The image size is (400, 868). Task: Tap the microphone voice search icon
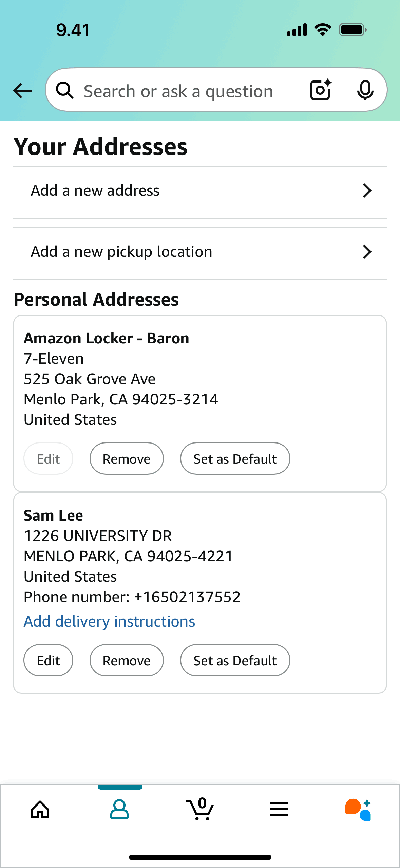[x=365, y=90]
